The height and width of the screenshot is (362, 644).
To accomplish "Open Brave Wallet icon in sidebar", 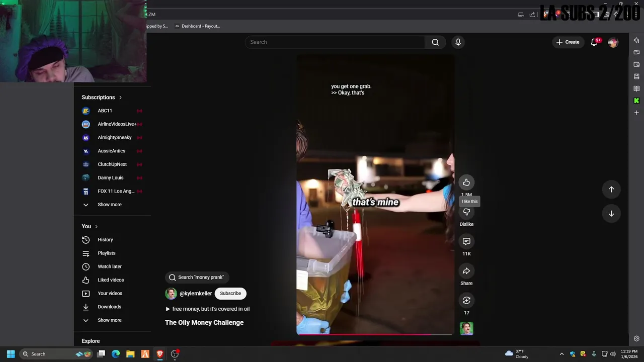I will tap(636, 64).
